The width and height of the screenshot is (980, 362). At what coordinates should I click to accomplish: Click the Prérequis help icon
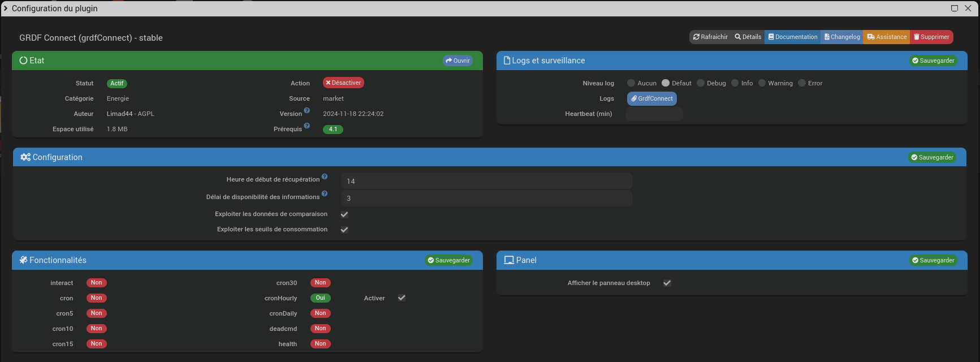[307, 126]
